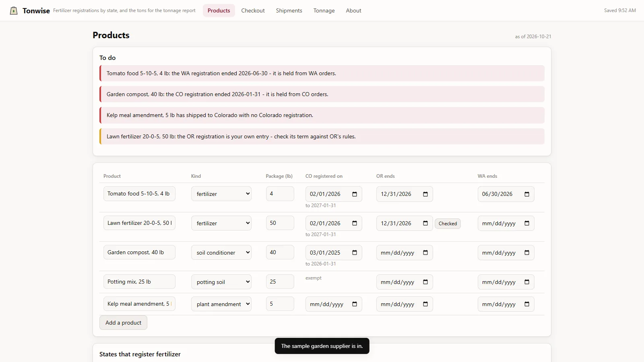
Task: Edit the Garden compost product name field
Action: (x=139, y=252)
